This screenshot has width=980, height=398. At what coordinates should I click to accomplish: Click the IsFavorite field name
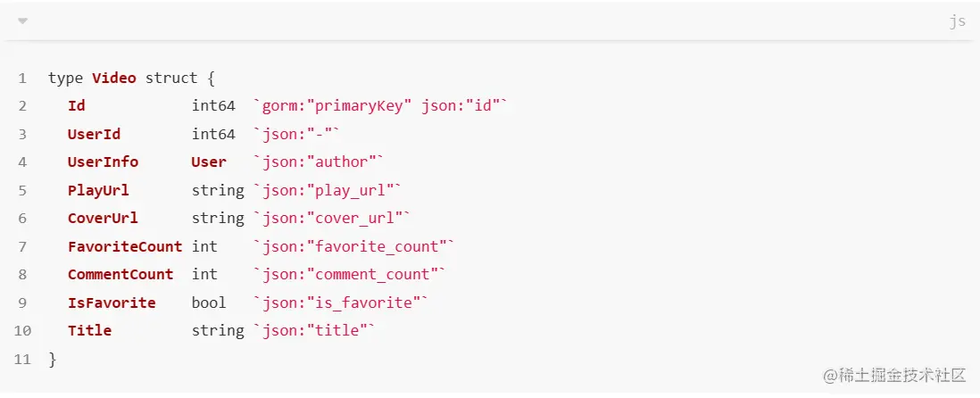112,303
